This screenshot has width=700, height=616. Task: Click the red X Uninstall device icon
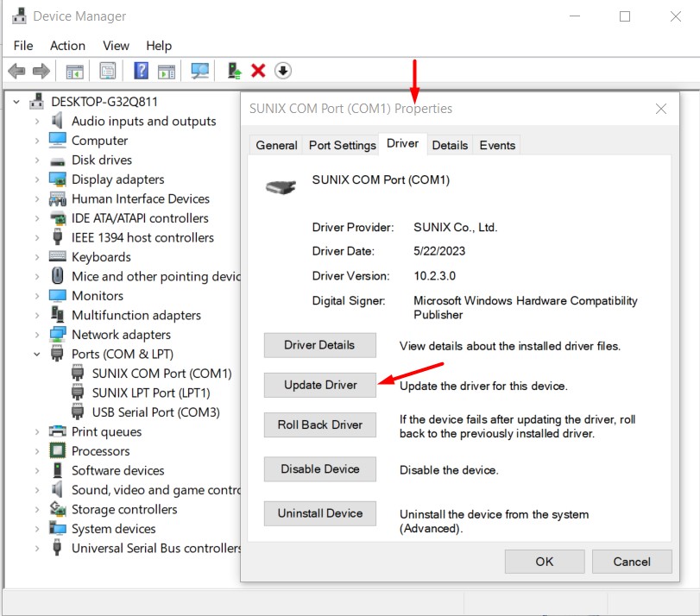(258, 71)
